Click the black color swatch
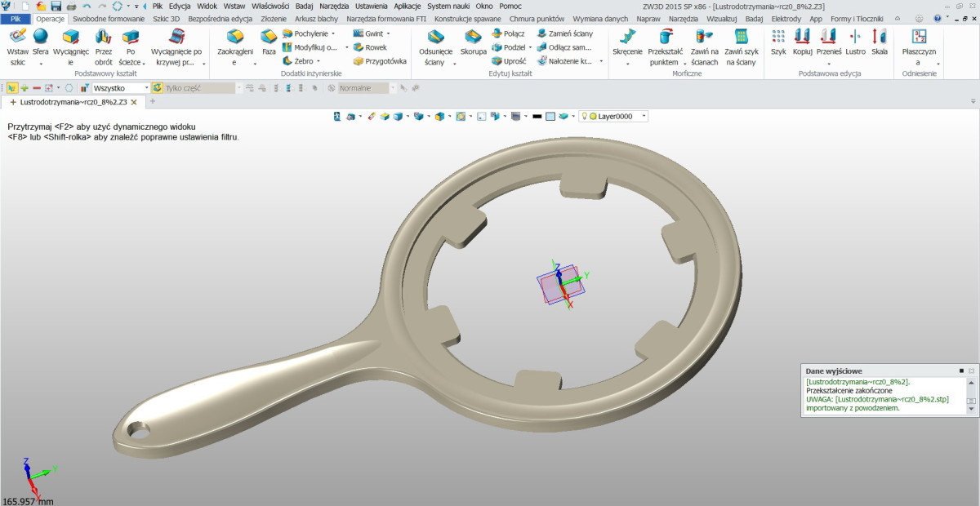Image resolution: width=980 pixels, height=506 pixels. click(537, 117)
